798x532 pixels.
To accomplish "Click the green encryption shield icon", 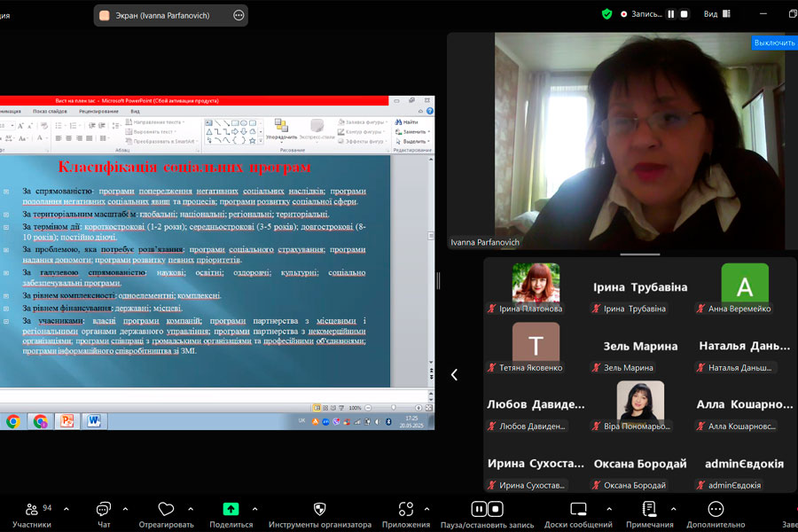I will (x=606, y=14).
